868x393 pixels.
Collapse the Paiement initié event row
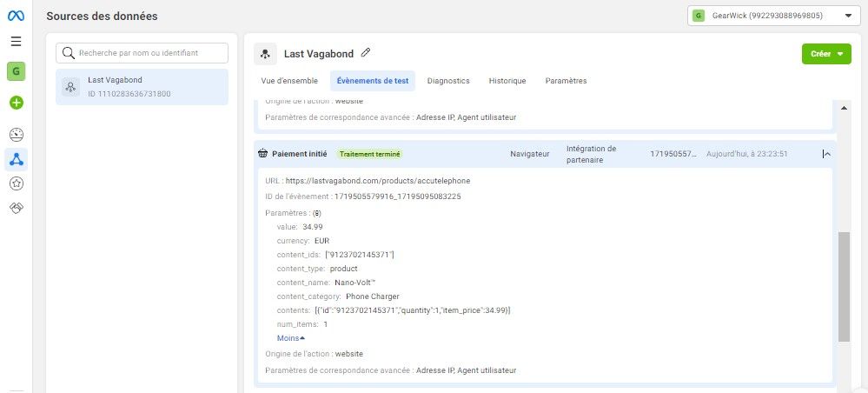click(x=826, y=154)
